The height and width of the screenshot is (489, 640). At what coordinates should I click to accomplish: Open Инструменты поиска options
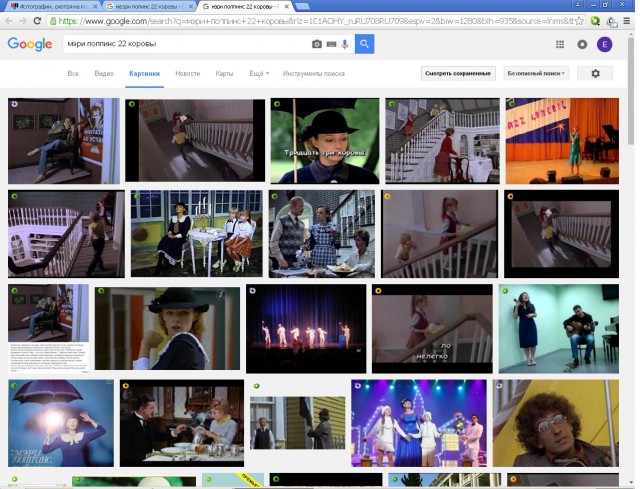coord(313,73)
